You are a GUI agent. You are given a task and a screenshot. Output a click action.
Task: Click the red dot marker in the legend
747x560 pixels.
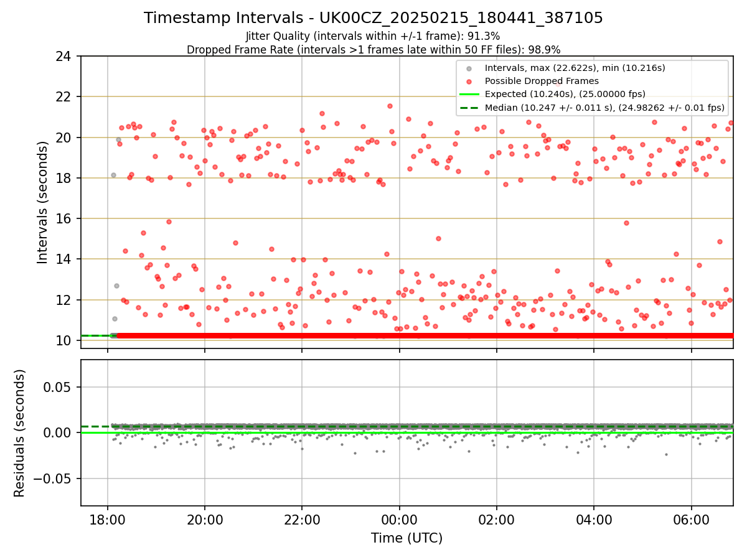click(x=469, y=81)
